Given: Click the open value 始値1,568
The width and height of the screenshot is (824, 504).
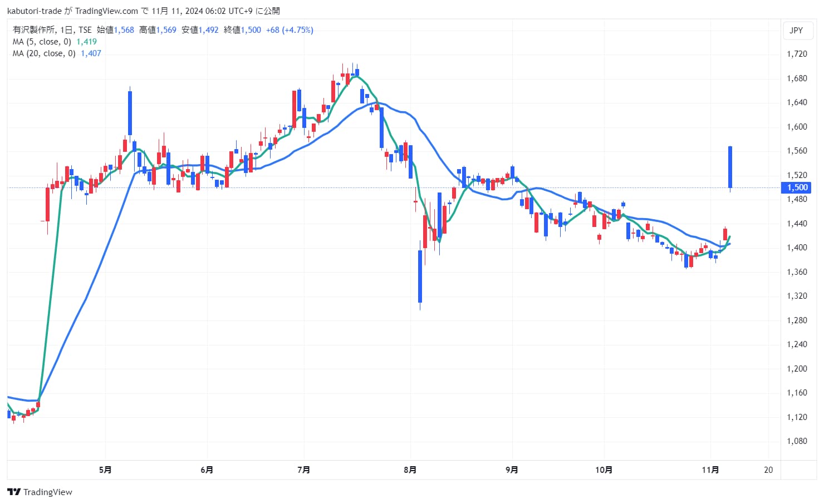Looking at the screenshot, I should point(115,30).
